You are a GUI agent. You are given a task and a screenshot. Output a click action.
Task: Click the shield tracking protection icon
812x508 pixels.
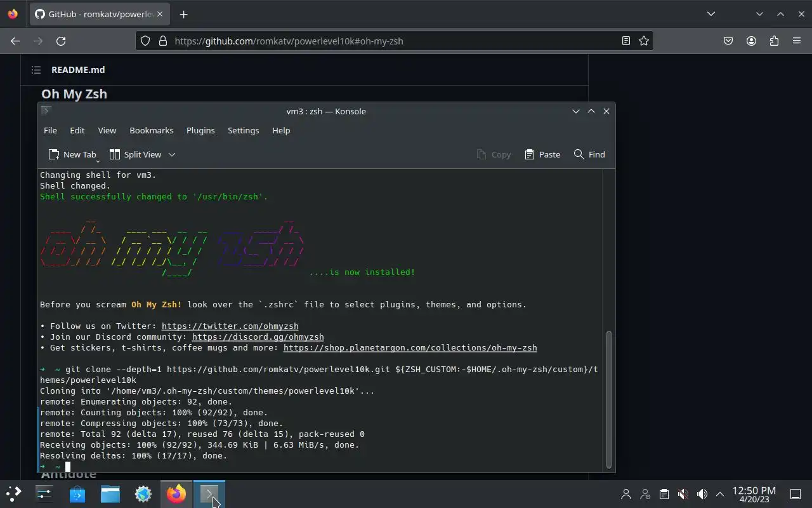tap(145, 41)
